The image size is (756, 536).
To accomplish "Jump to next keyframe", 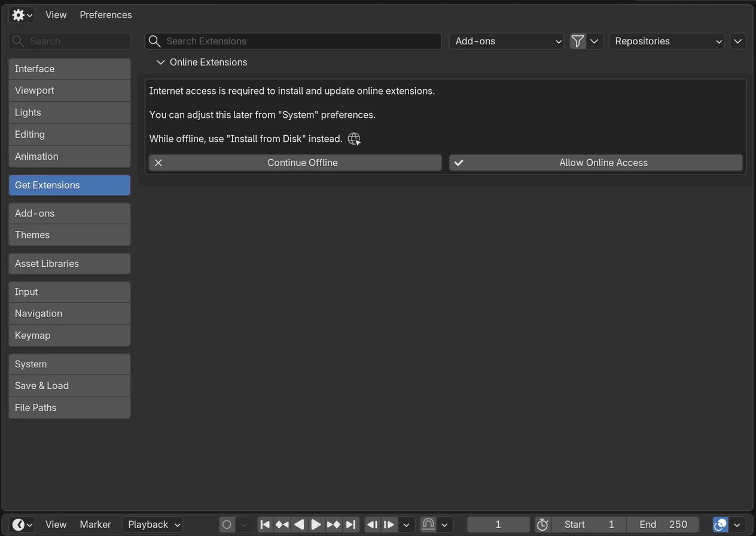I will (333, 525).
